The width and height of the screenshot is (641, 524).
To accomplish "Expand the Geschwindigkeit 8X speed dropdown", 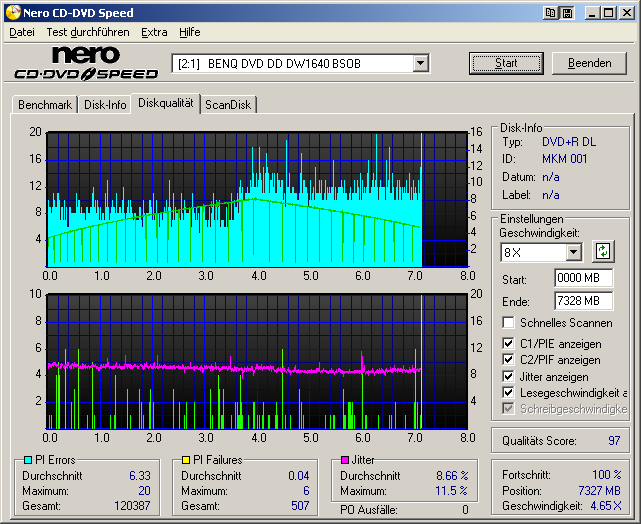I will coord(573,252).
